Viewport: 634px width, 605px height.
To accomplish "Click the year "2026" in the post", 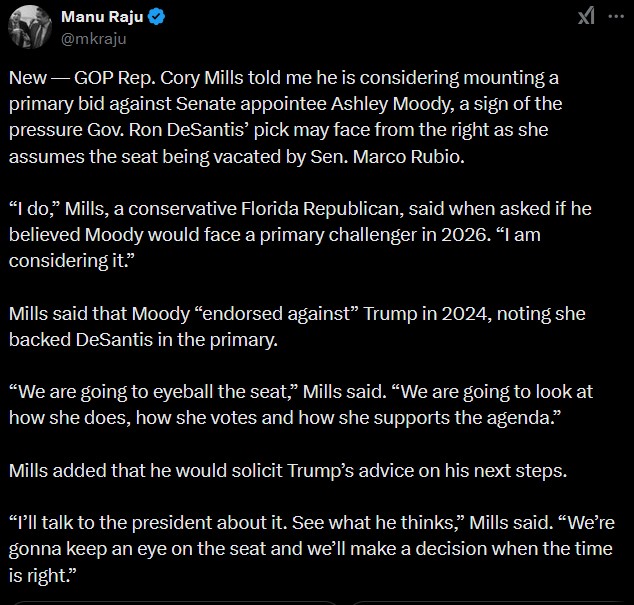I will coord(465,235).
